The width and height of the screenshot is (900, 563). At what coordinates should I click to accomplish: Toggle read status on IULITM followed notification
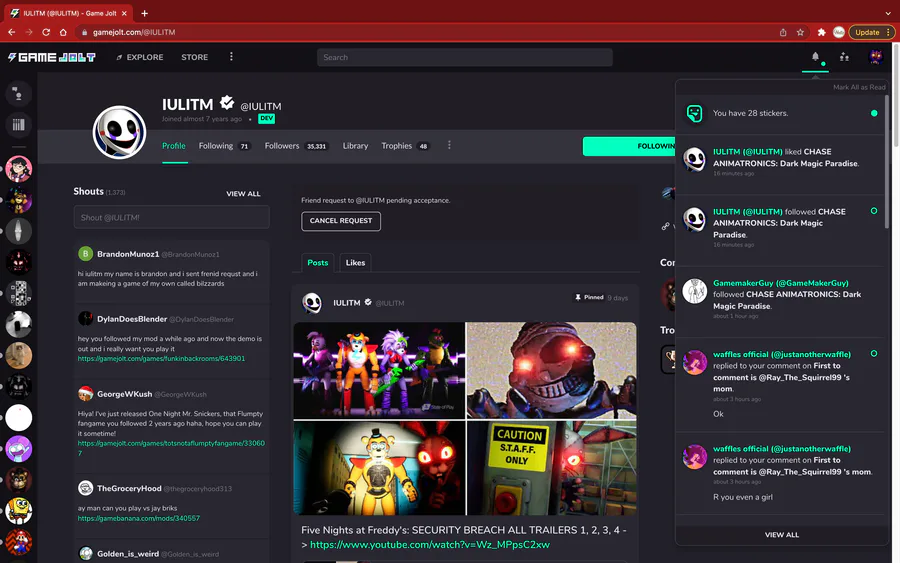874,211
